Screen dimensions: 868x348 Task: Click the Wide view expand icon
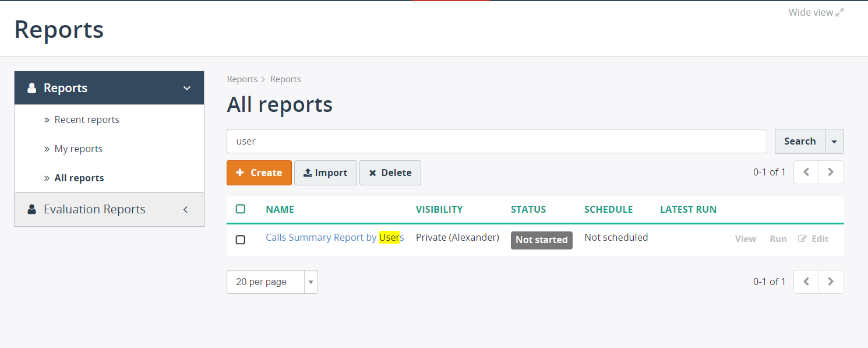(839, 12)
